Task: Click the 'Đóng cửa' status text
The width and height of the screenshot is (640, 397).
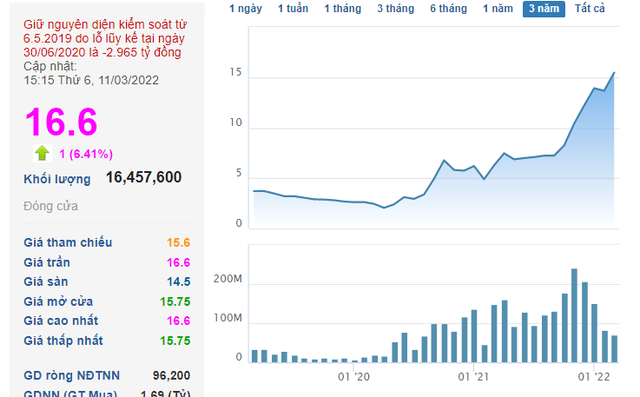Action: coord(51,206)
